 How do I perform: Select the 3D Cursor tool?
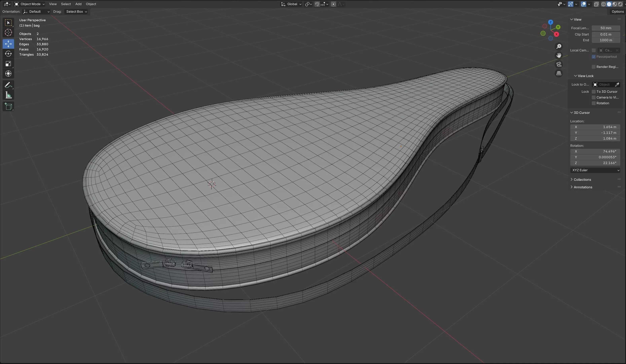[8, 33]
